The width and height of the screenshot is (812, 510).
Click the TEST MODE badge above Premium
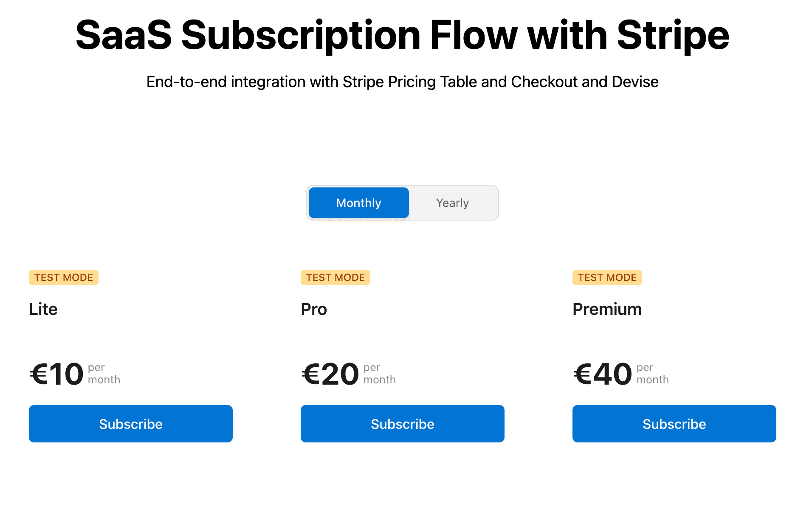point(607,278)
